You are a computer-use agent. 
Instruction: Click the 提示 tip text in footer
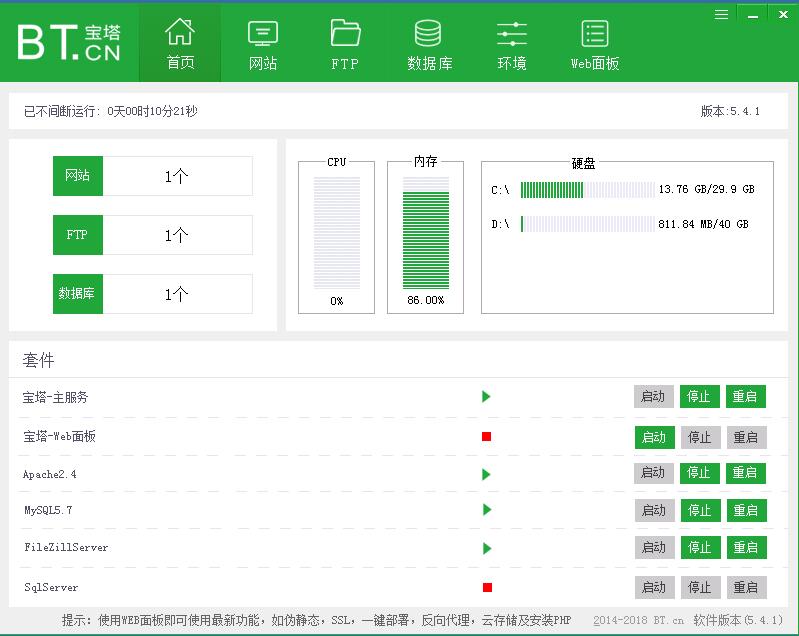click(x=316, y=620)
